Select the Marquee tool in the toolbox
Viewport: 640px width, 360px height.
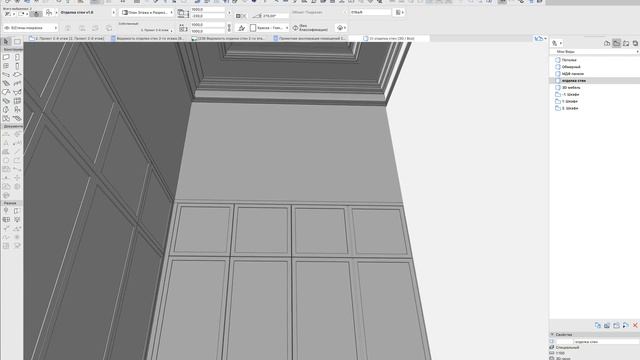17,42
